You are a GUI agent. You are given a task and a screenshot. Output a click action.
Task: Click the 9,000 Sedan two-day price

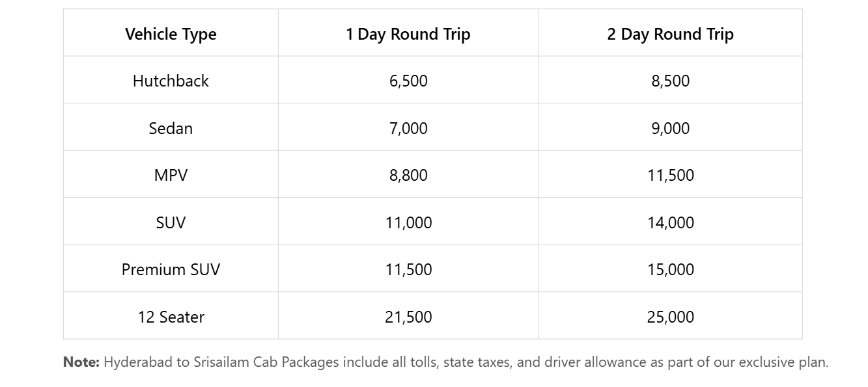[x=670, y=128]
